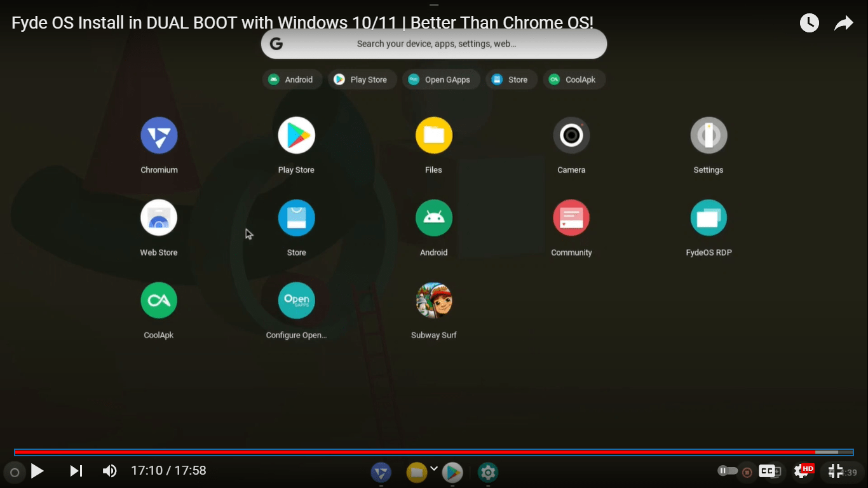Open the Community app

coord(571,218)
